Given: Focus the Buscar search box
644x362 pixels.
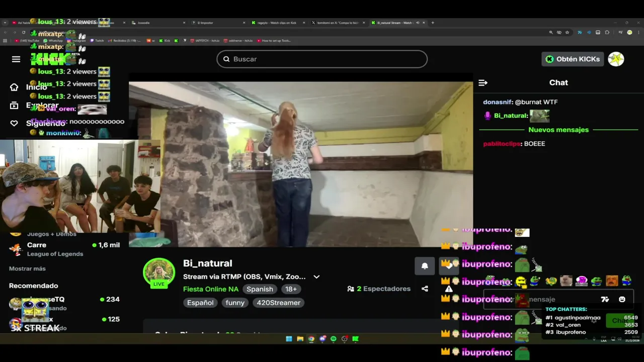Looking at the screenshot, I should (322, 59).
